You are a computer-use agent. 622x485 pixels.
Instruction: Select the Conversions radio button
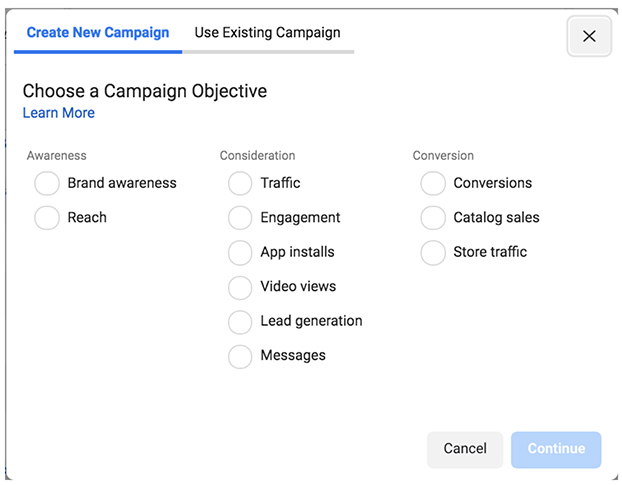433,183
